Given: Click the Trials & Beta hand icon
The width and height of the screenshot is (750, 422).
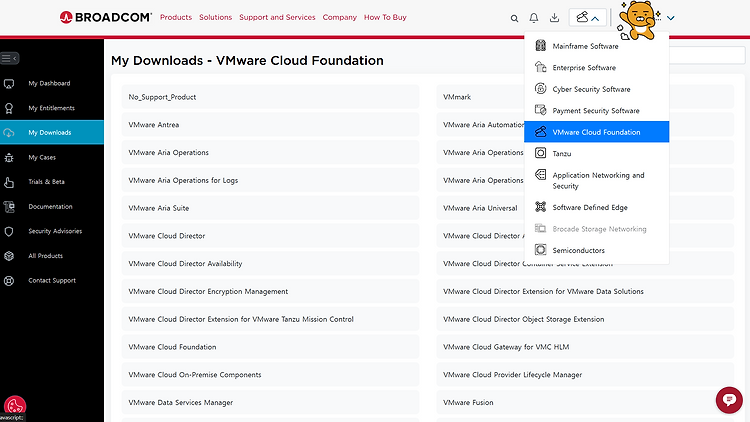Looking at the screenshot, I should point(9,182).
